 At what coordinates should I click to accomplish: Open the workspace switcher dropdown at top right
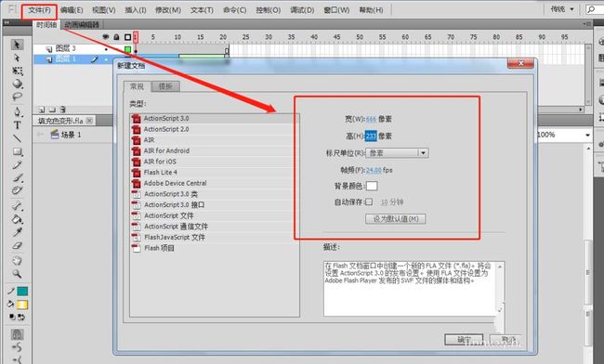click(562, 9)
